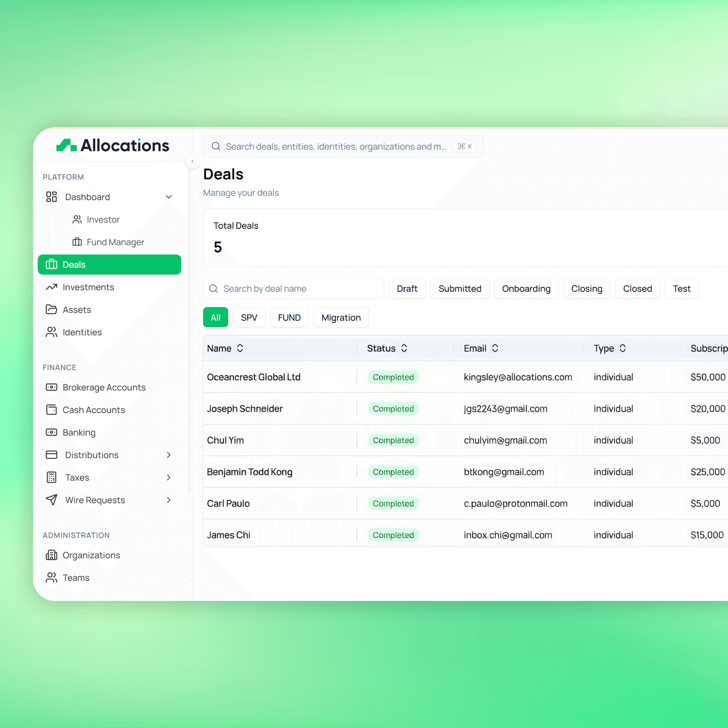Click the Assets folder icon
This screenshot has height=728, width=728.
click(52, 310)
